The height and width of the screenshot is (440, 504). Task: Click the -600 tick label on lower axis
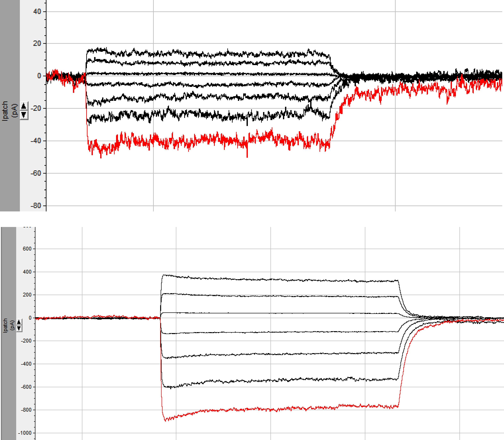pyautogui.click(x=26, y=387)
